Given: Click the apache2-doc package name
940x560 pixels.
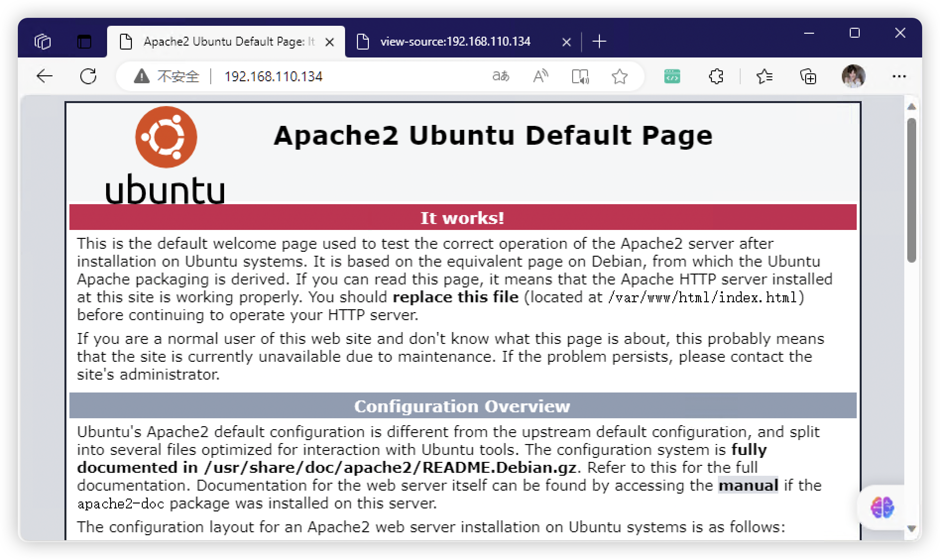Looking at the screenshot, I should [x=120, y=504].
